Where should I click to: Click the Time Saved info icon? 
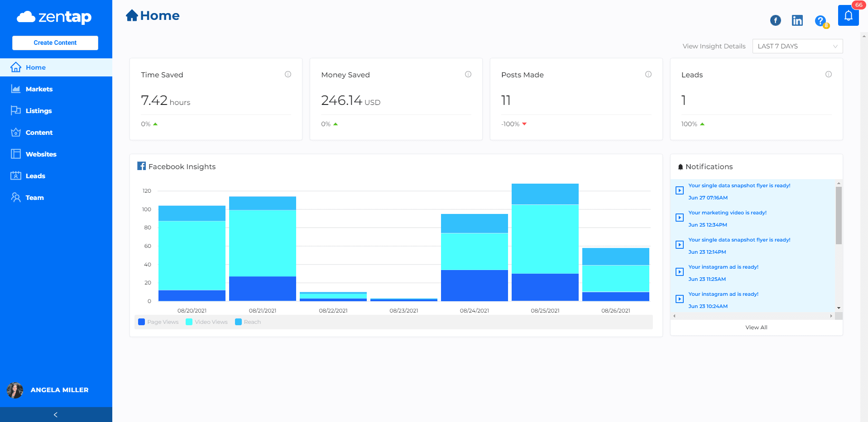288,74
